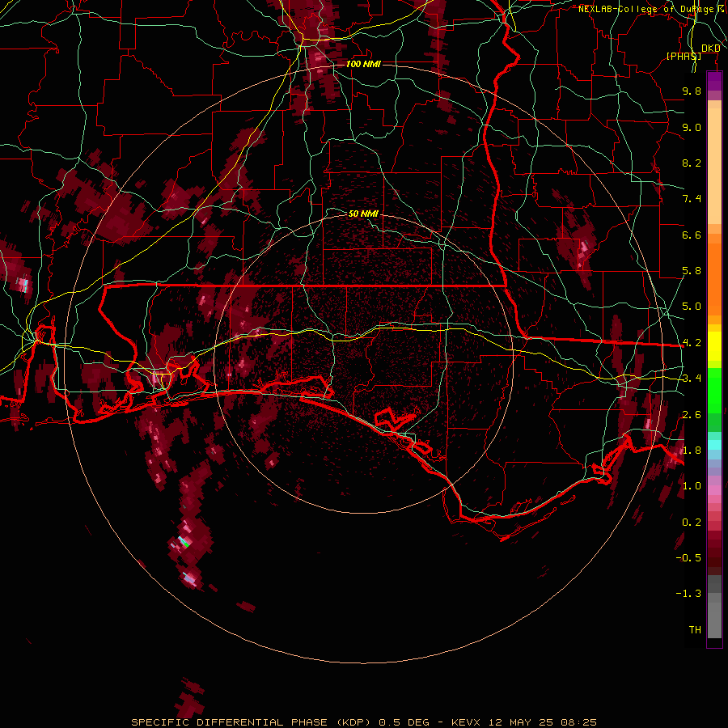Click the 0.2 legend value
Image resolution: width=728 pixels, height=728 pixels.
692,523
